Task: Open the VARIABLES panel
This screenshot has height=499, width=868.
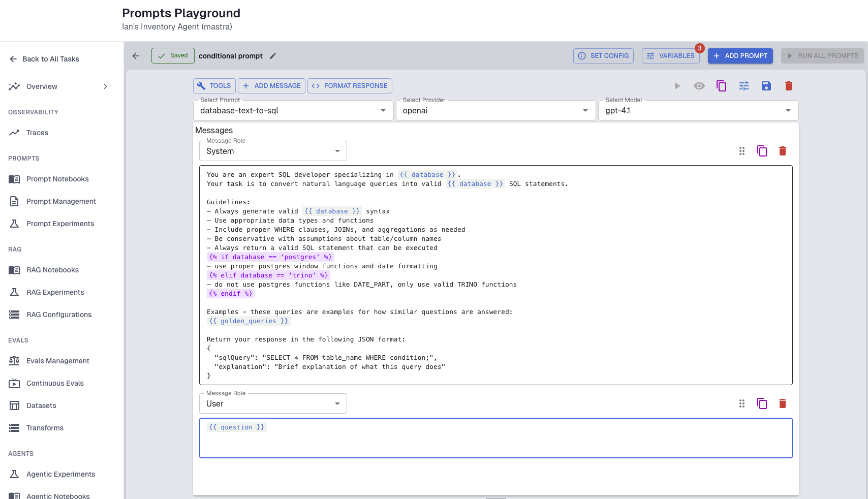Action: coord(671,56)
